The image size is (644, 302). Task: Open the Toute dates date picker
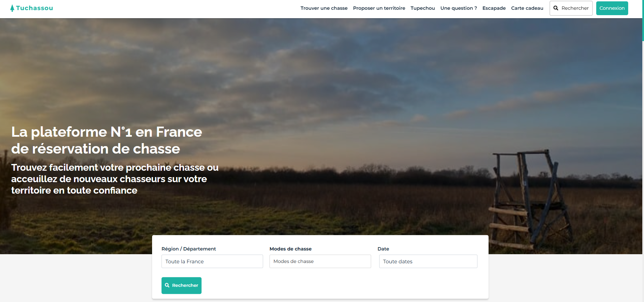point(428,261)
